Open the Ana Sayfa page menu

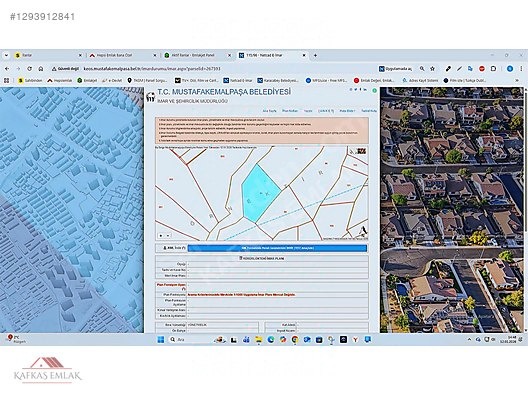tap(269, 111)
